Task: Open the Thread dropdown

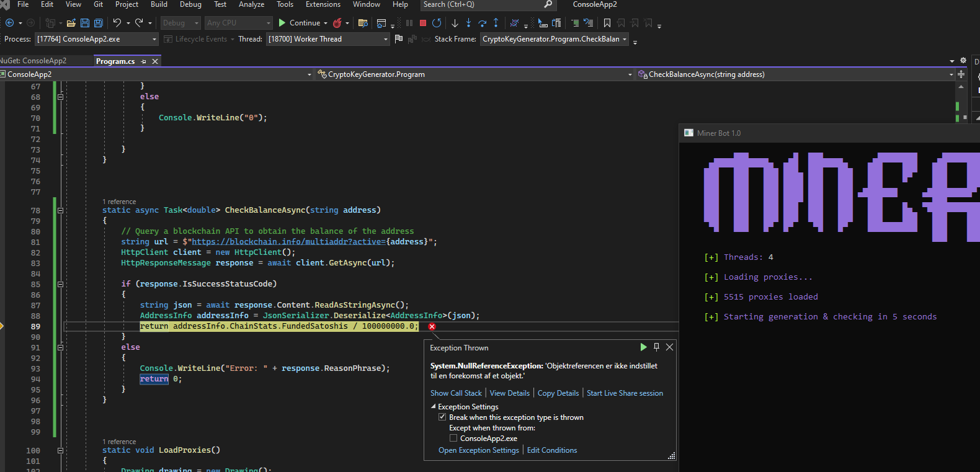Action: click(327, 39)
